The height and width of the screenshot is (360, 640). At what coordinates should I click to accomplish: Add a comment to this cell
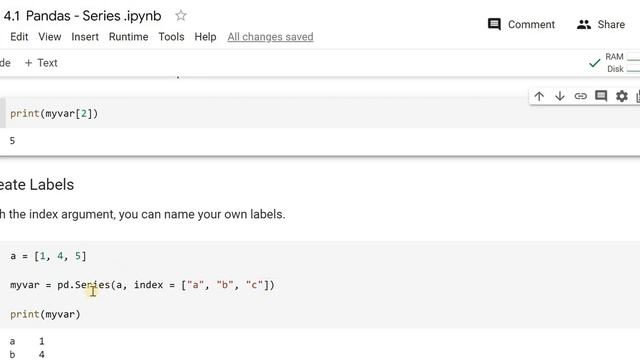tap(601, 96)
